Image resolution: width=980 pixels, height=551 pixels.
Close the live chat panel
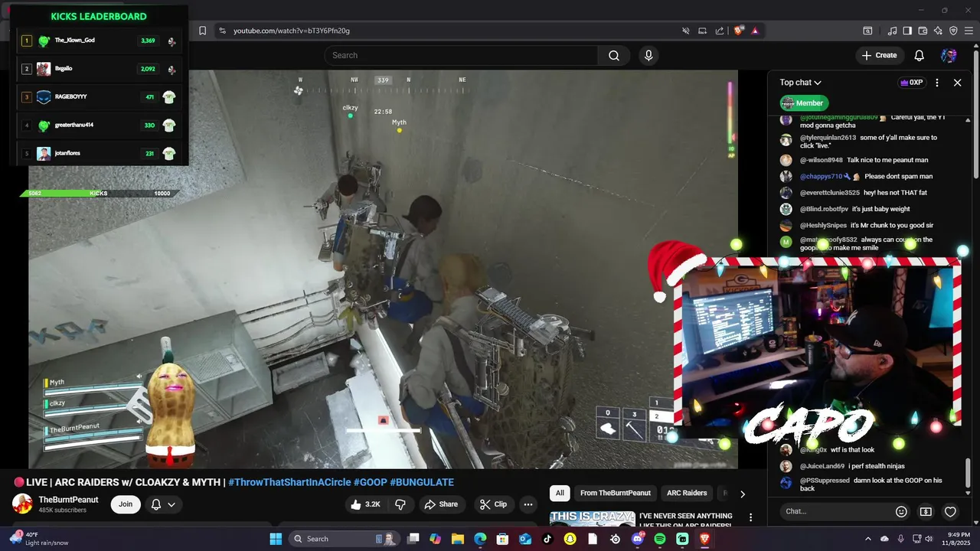[x=957, y=83]
